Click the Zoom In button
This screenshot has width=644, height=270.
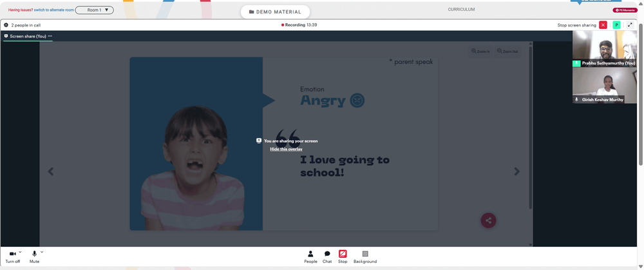(x=480, y=52)
